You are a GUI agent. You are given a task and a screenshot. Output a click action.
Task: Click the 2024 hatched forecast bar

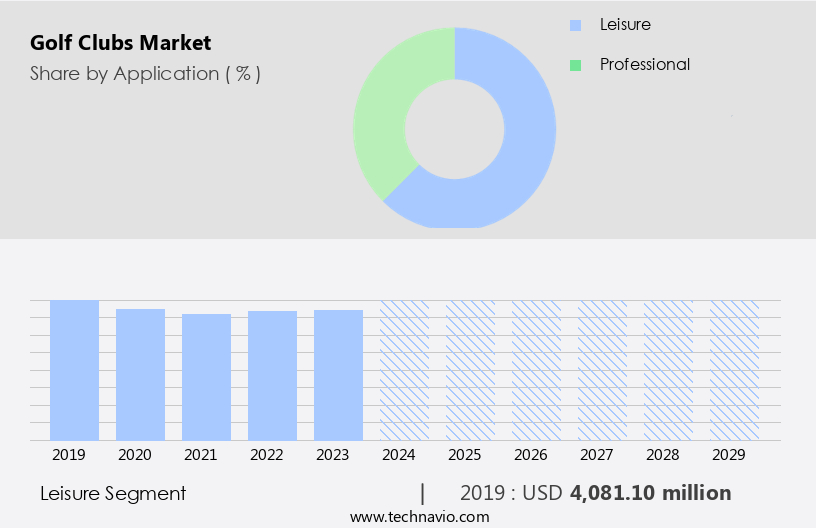coord(404,370)
